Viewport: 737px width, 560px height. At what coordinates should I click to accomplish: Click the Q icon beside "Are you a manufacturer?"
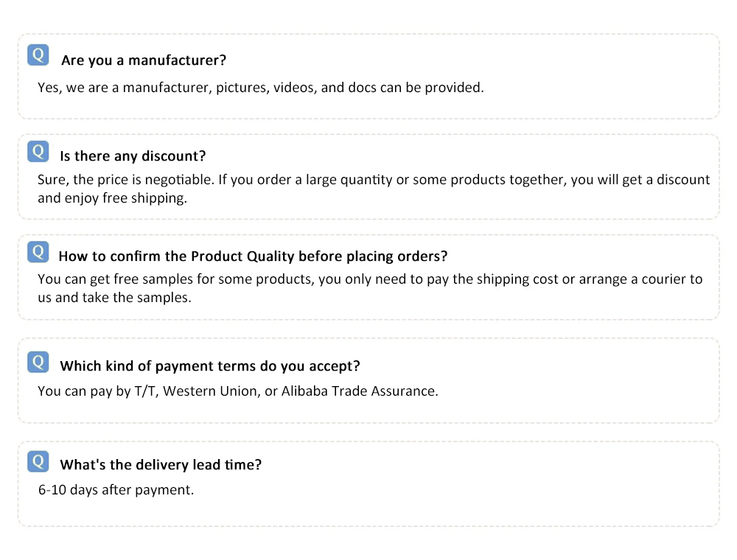38,55
